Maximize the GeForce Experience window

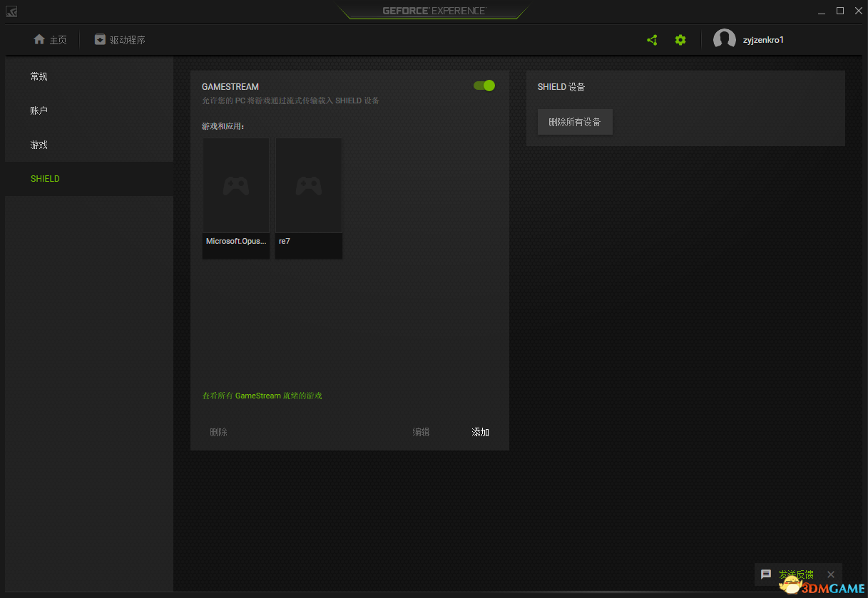[840, 11]
